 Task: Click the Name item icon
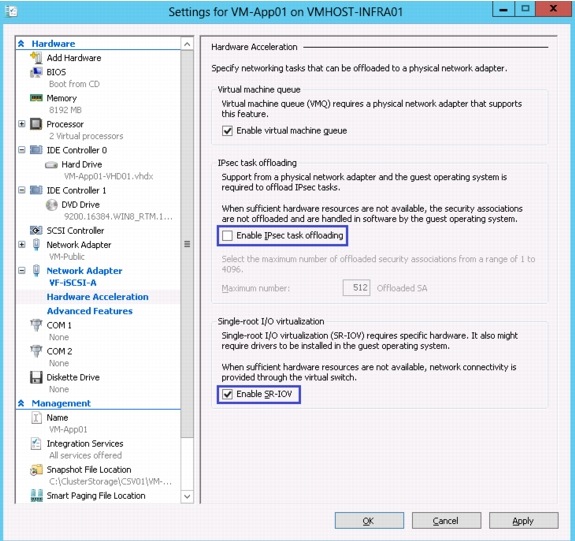[x=36, y=418]
